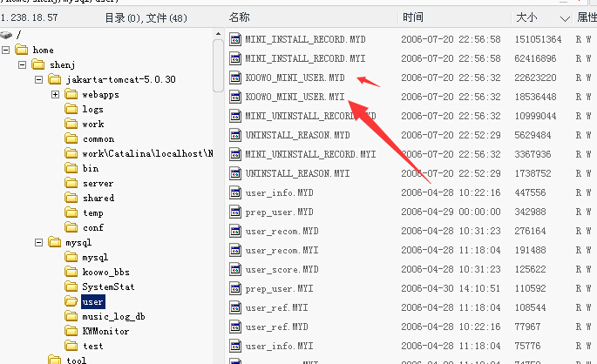The width and height of the screenshot is (597, 364).
Task: Collapse the shenj folder node
Action: coord(22,64)
